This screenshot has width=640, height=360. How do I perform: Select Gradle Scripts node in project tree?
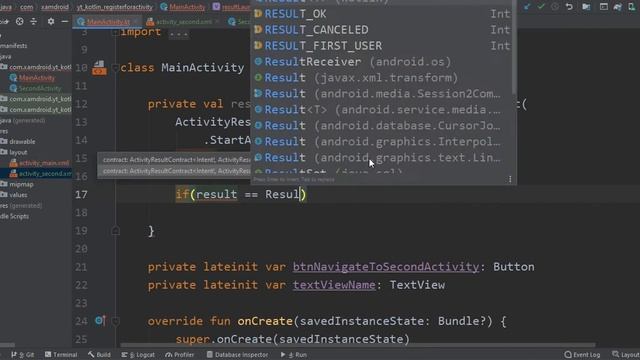coord(15,216)
